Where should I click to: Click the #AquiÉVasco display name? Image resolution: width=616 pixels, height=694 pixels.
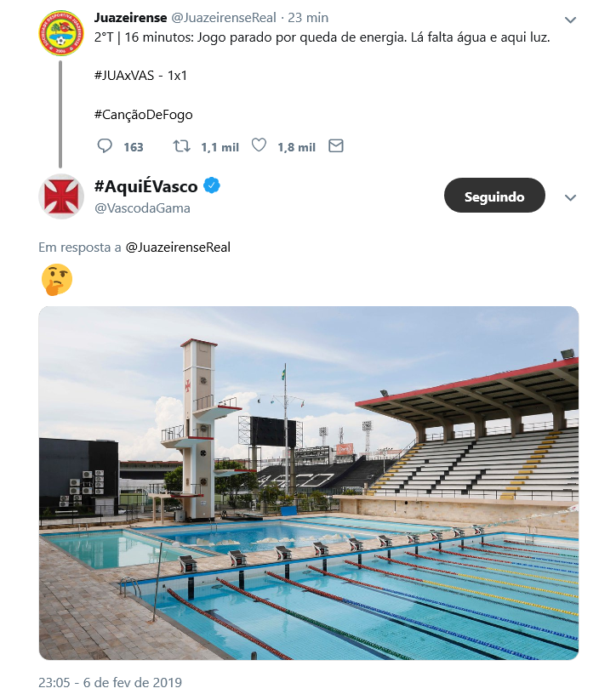pos(145,186)
